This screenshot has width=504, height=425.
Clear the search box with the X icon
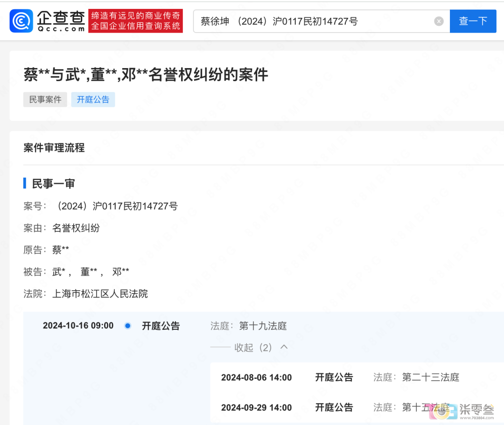click(x=439, y=21)
